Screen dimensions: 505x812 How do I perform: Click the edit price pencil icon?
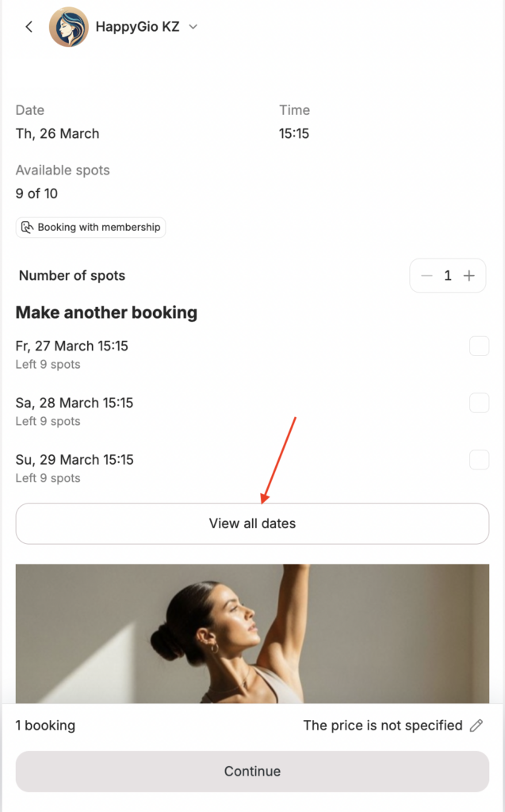[x=476, y=726]
